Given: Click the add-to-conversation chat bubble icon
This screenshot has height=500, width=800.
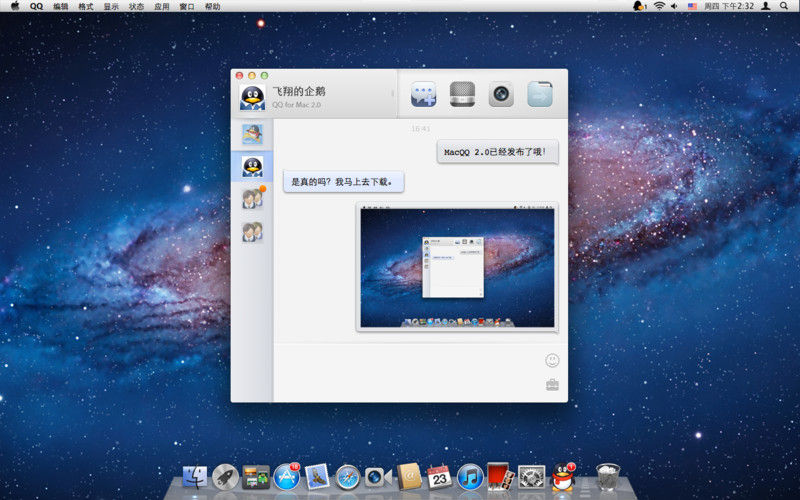Looking at the screenshot, I should tap(423, 94).
